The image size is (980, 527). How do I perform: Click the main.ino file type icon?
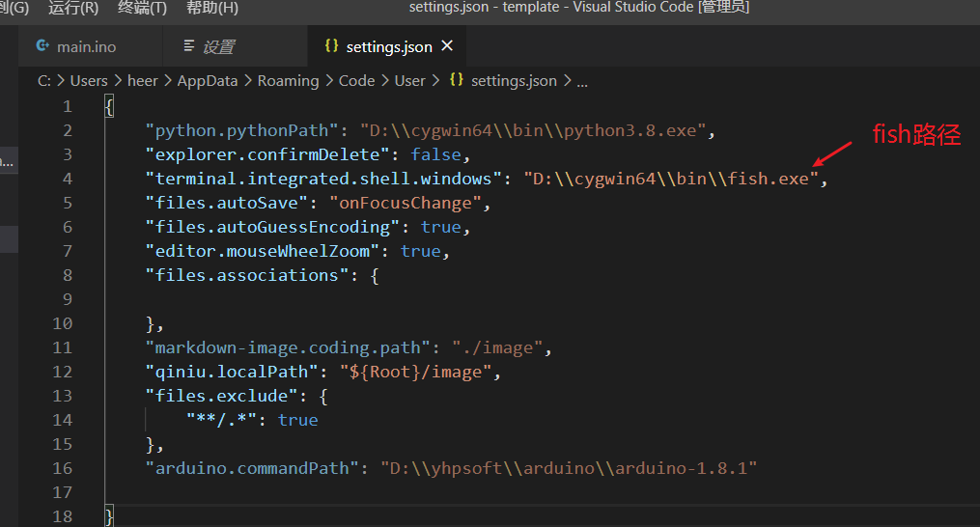(x=42, y=45)
